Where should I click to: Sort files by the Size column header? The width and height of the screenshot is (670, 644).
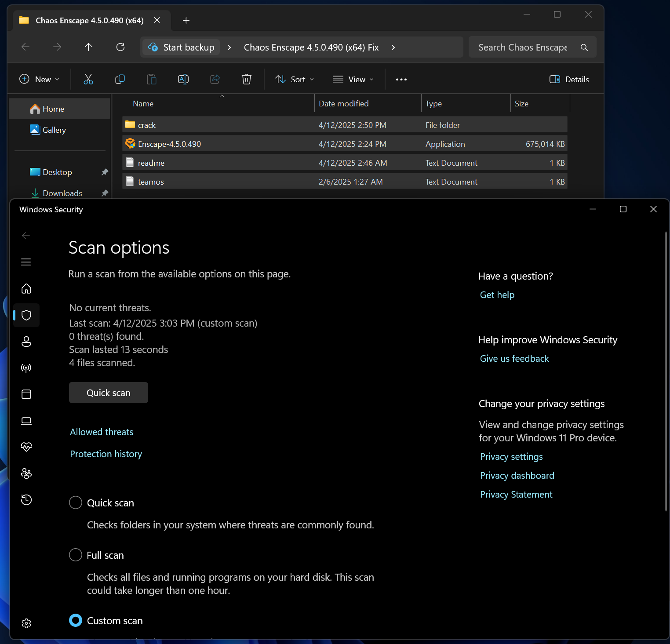click(521, 104)
